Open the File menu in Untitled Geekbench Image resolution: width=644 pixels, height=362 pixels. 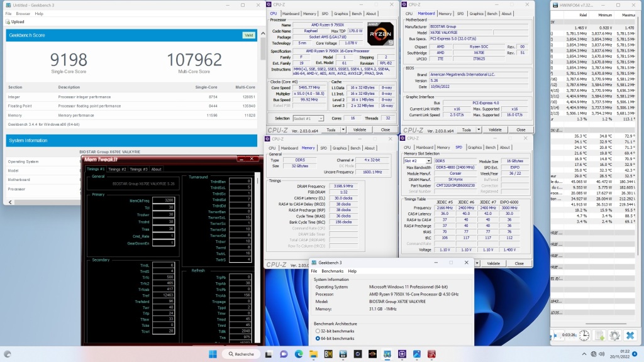point(8,14)
